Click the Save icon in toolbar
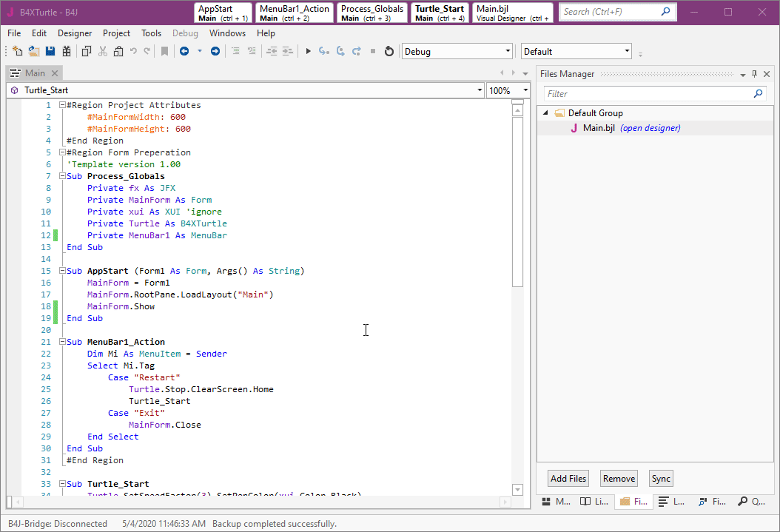This screenshot has height=532, width=780. (x=50, y=51)
